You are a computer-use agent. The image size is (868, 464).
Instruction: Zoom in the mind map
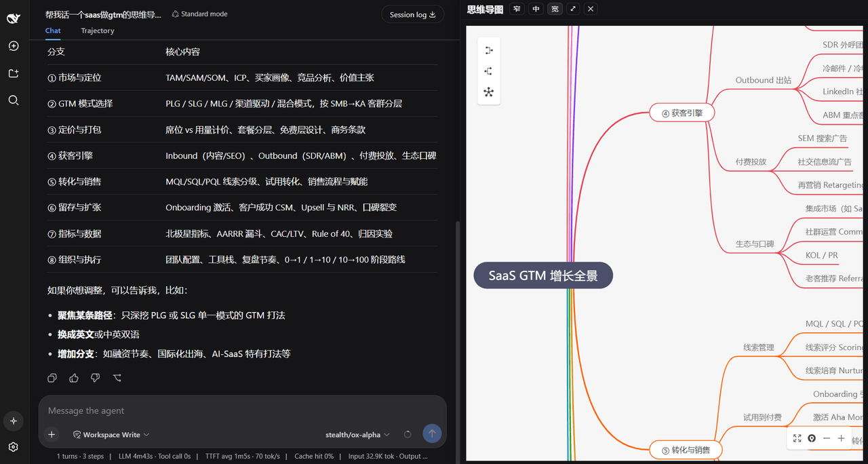pos(842,438)
